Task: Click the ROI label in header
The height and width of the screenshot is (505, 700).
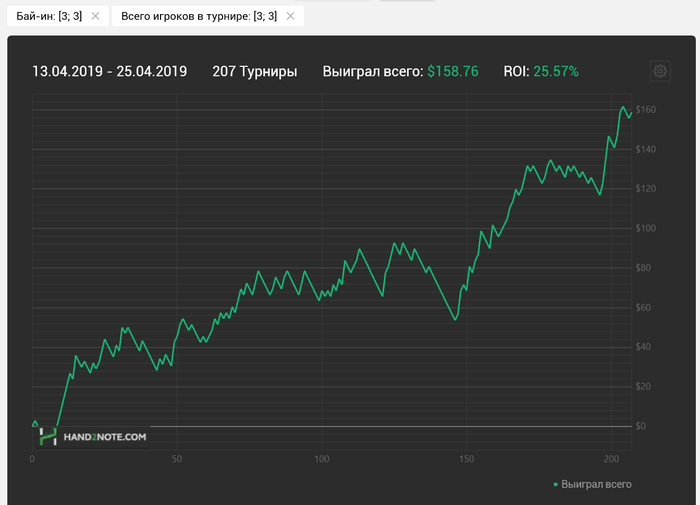Action: pyautogui.click(x=517, y=71)
